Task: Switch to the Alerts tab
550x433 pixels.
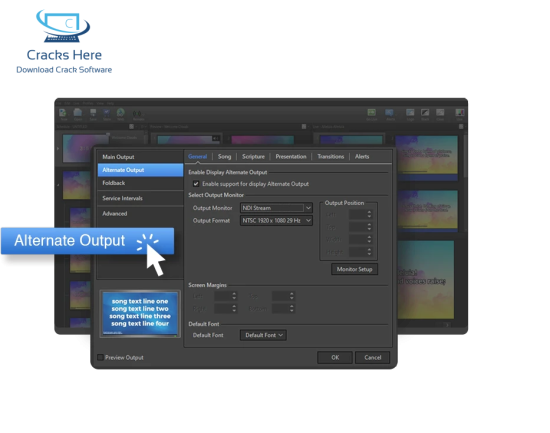Action: tap(362, 156)
